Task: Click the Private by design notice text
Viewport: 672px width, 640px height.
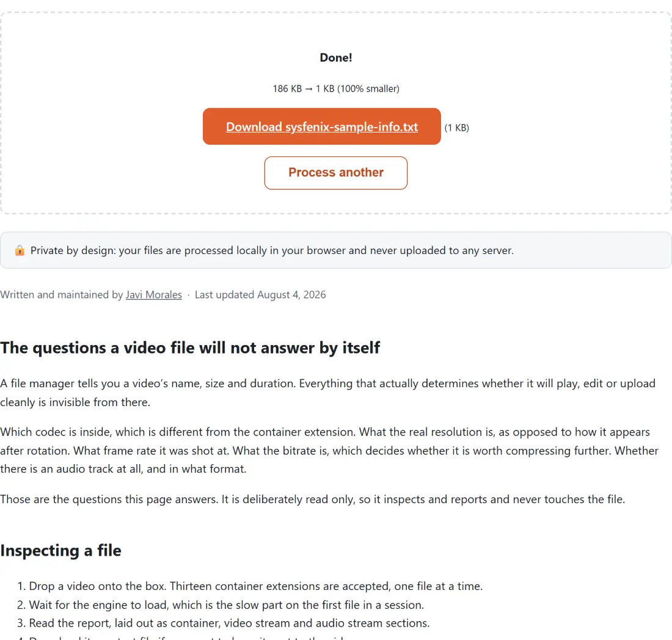Action: [x=272, y=250]
